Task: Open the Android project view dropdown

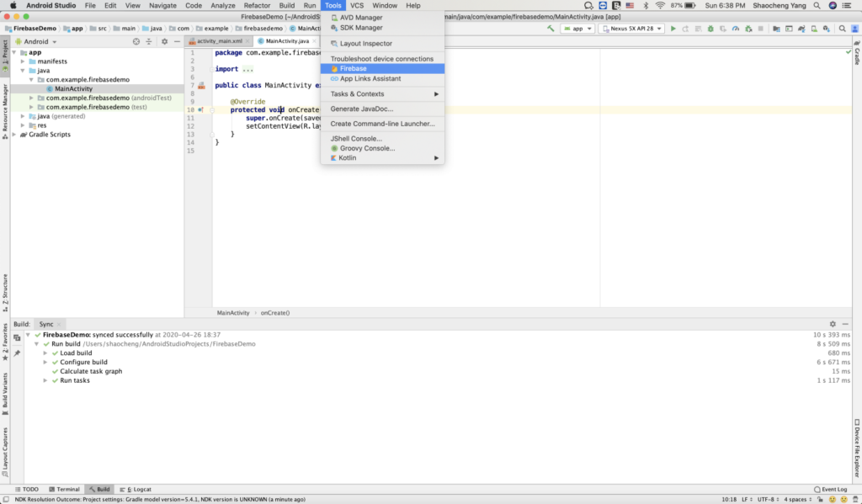Action: point(36,41)
